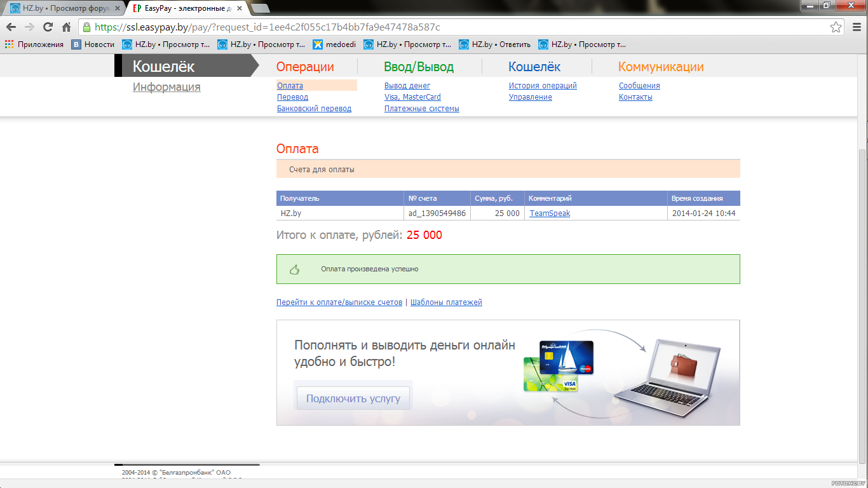Open the browser home page icon
868x488 pixels.
(66, 27)
